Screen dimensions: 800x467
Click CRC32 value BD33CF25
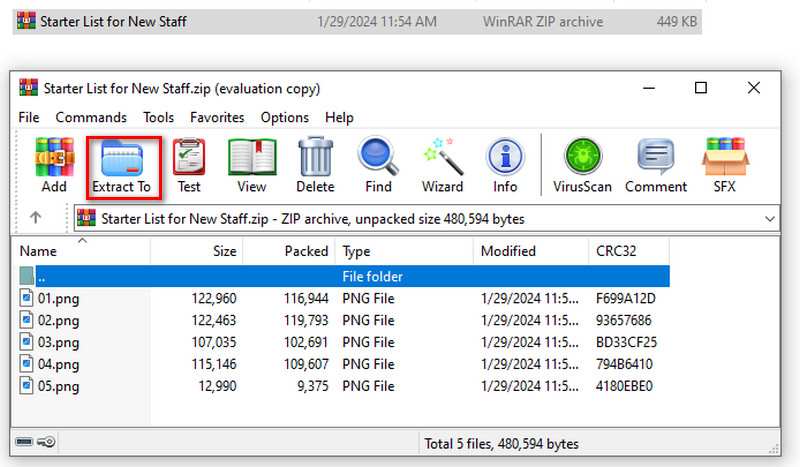627,342
